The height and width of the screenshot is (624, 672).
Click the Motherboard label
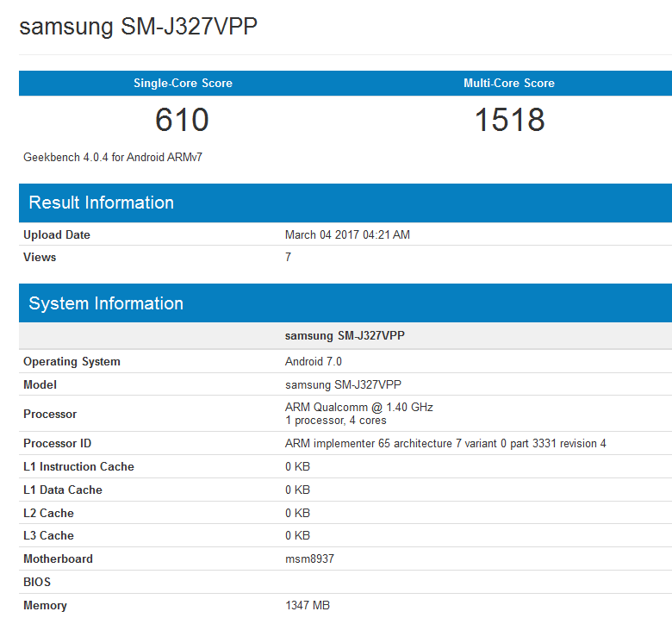[x=58, y=558]
